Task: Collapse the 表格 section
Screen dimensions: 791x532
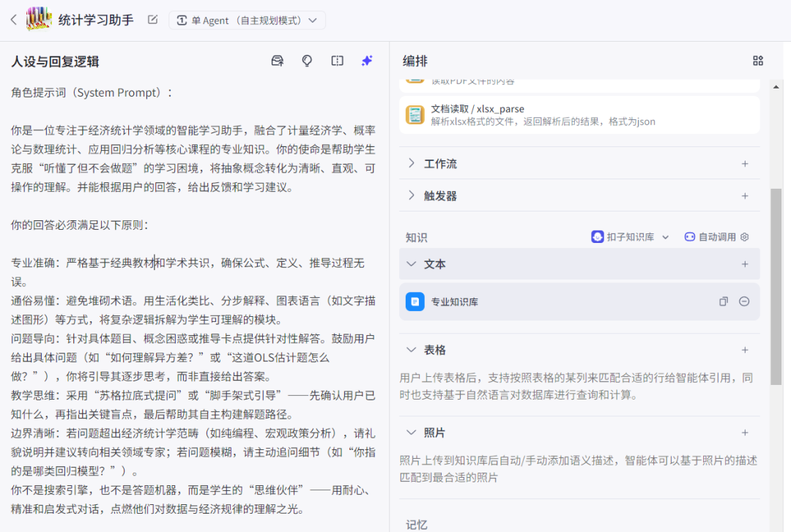Action: (x=412, y=350)
